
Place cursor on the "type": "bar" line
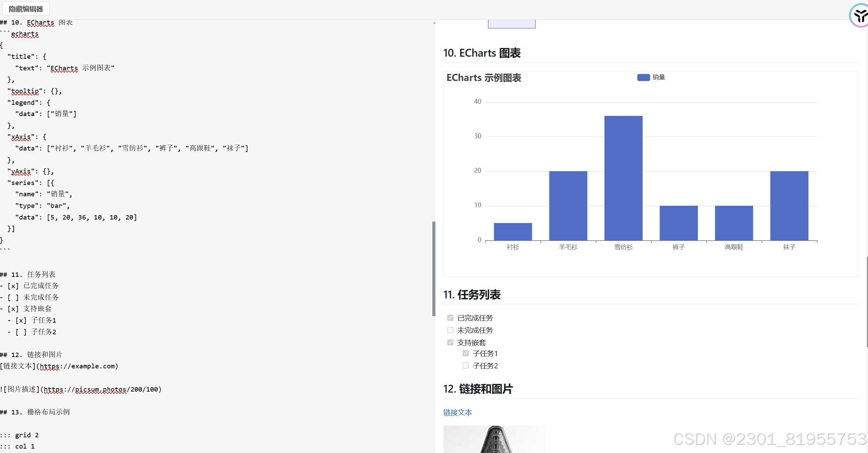click(42, 206)
